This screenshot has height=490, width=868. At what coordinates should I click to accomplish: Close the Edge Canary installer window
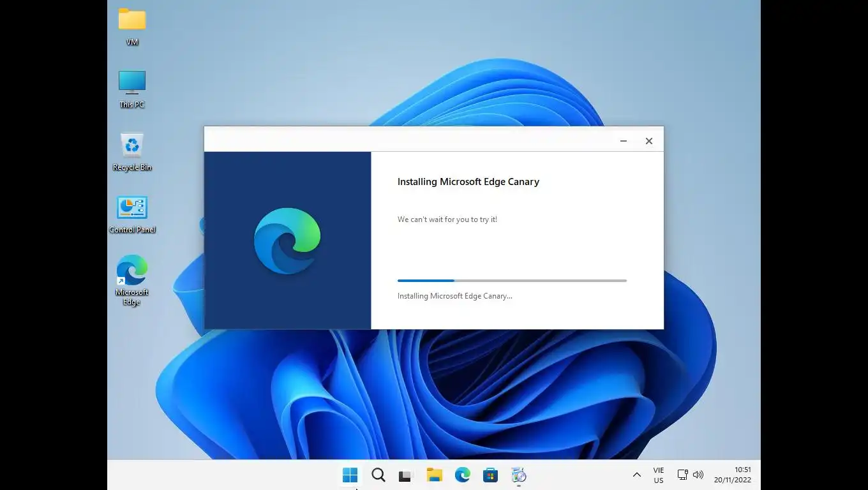click(649, 141)
